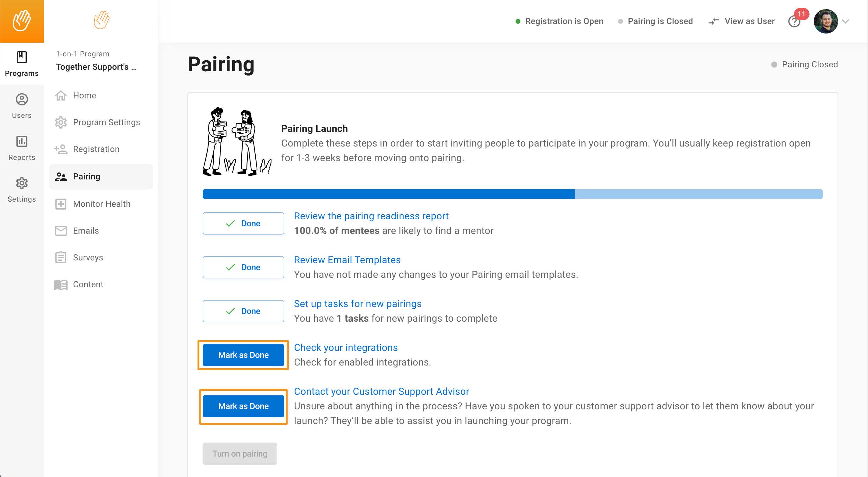Open Contact your Customer Support Advisor link
This screenshot has height=477, width=868.
(x=381, y=391)
